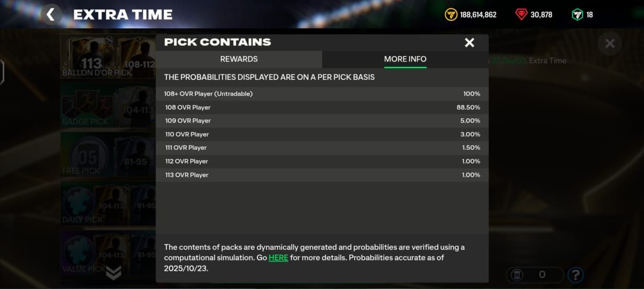Image resolution: width=644 pixels, height=289 pixels.
Task: Click the 113 OVR Player probability row
Action: [322, 175]
